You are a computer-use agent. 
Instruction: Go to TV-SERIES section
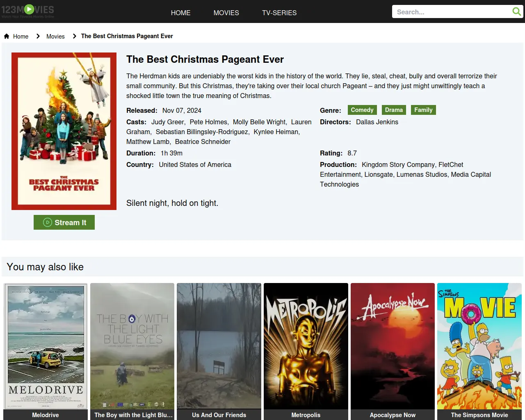coord(279,13)
